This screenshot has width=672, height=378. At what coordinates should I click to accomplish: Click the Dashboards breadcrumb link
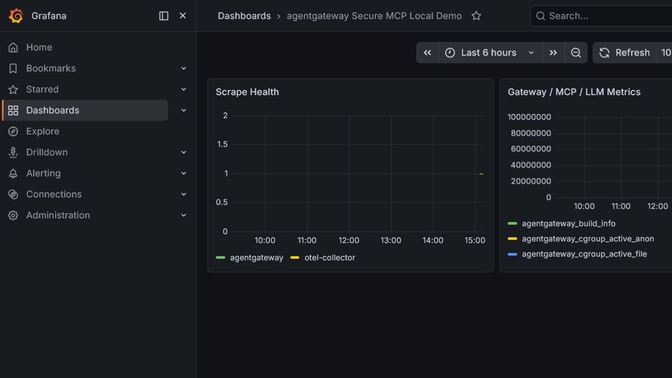244,16
